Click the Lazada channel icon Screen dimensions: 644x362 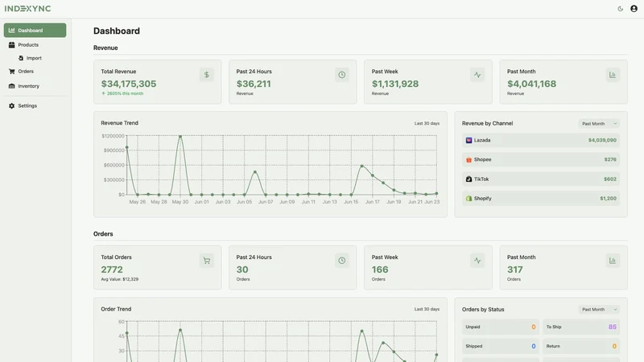tap(469, 140)
